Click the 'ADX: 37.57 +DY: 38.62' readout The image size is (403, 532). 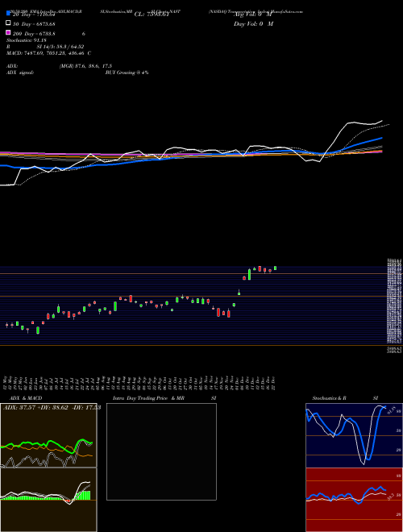point(35,408)
